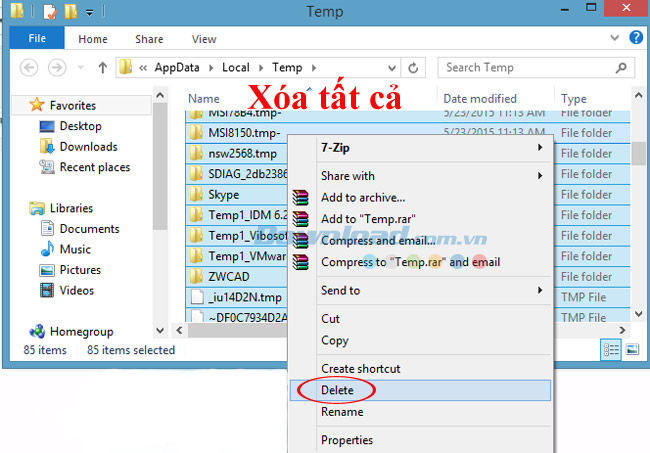
Task: Click the Forward navigation arrow
Action: pyautogui.click(x=57, y=68)
